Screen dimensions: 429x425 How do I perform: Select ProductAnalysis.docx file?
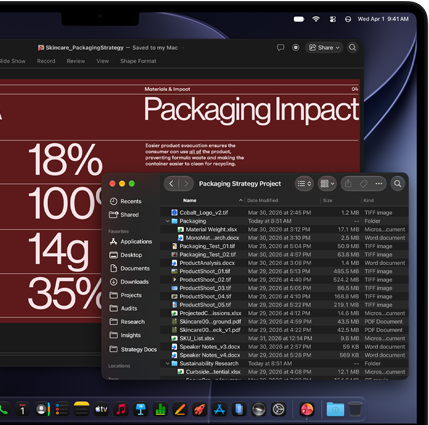click(284, 263)
